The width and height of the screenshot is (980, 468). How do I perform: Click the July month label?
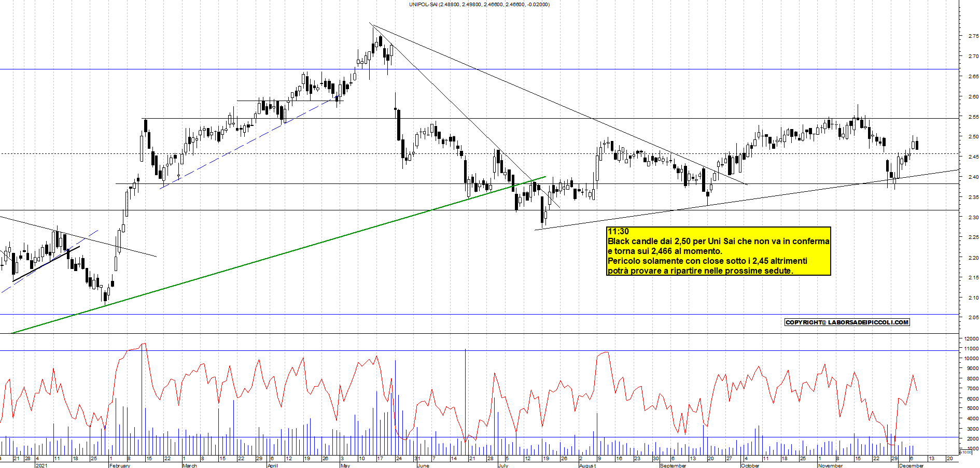pos(503,465)
